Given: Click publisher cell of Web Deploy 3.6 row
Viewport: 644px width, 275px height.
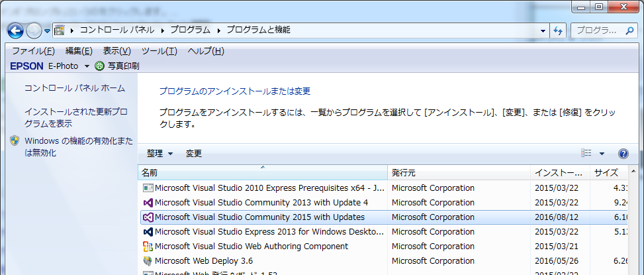Looking at the screenshot, I should [x=433, y=260].
